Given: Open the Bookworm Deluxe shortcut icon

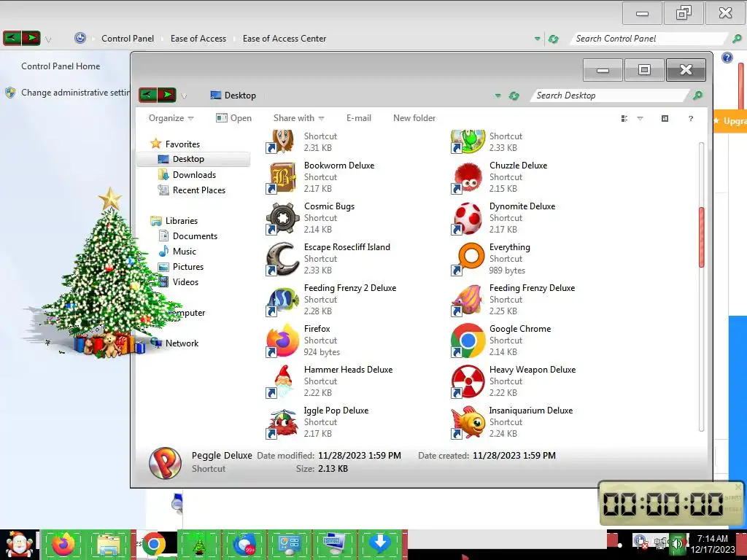Looking at the screenshot, I should 282,177.
